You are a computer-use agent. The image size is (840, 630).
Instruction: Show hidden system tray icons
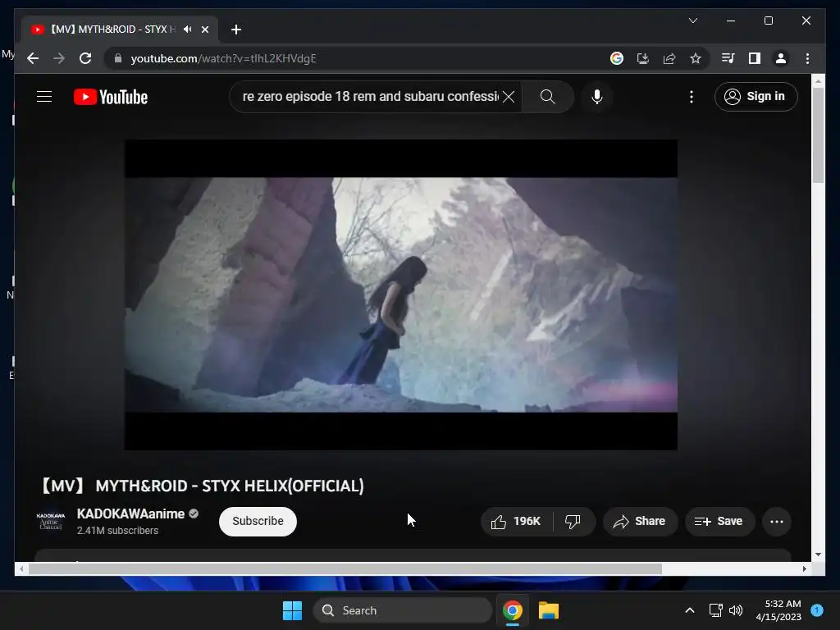tap(690, 610)
